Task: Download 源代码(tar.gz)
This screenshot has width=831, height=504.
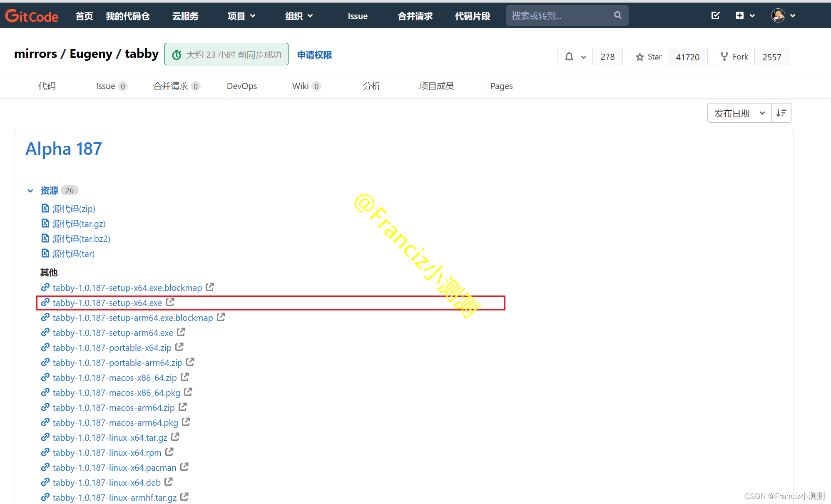Action: click(x=79, y=223)
